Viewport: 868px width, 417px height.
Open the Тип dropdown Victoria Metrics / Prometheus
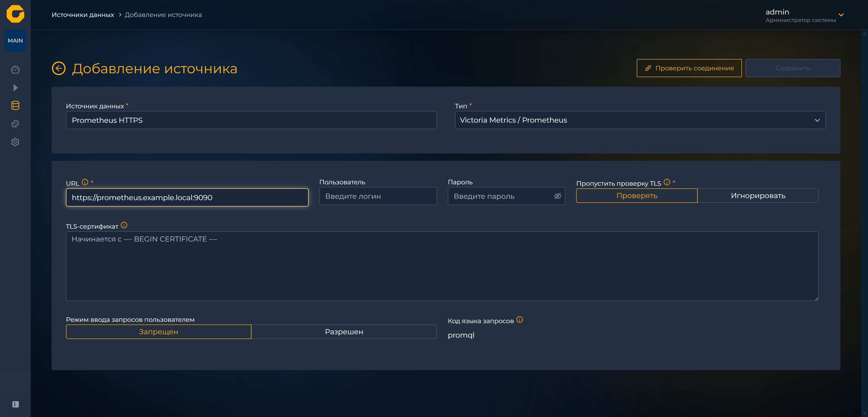point(640,120)
